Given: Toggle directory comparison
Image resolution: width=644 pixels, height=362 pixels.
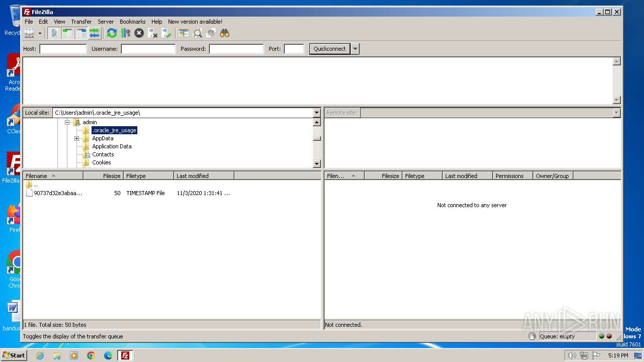Looking at the screenshot, I should click(197, 33).
